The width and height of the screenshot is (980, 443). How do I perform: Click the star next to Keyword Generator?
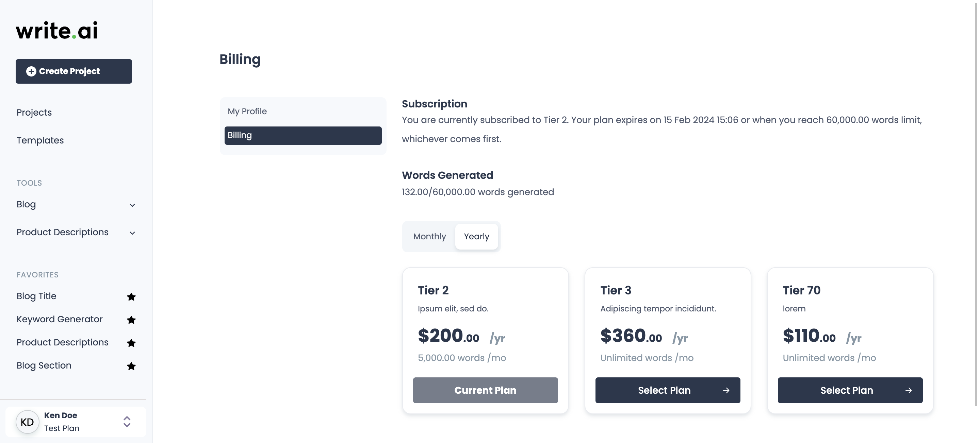click(131, 320)
